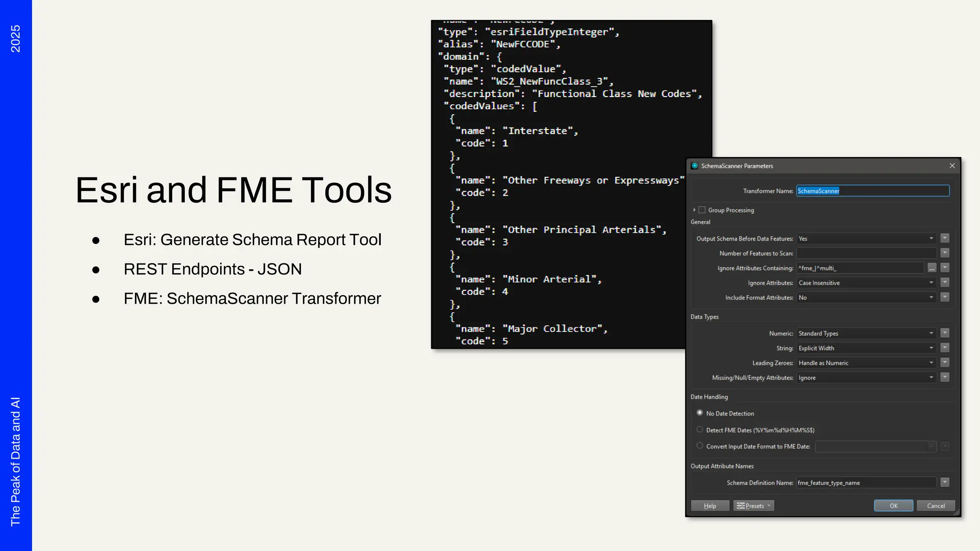Click the "Interstate" coded value name
Image resolution: width=980 pixels, height=551 pixels.
(x=537, y=131)
